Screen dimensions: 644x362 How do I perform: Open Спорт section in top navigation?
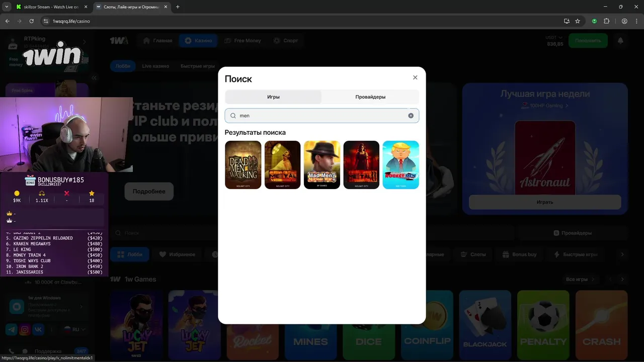pos(286,41)
